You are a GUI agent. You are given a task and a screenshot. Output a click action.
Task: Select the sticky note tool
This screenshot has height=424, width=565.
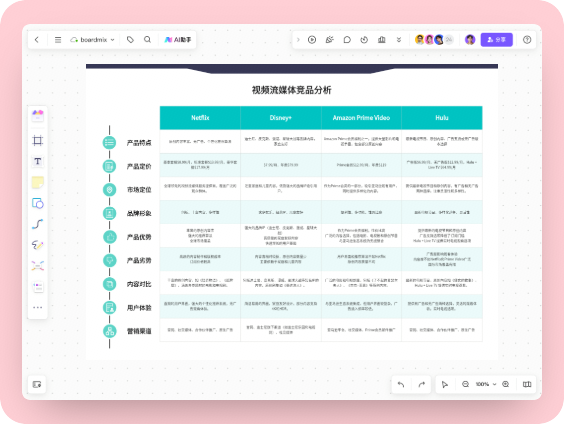pos(38,182)
